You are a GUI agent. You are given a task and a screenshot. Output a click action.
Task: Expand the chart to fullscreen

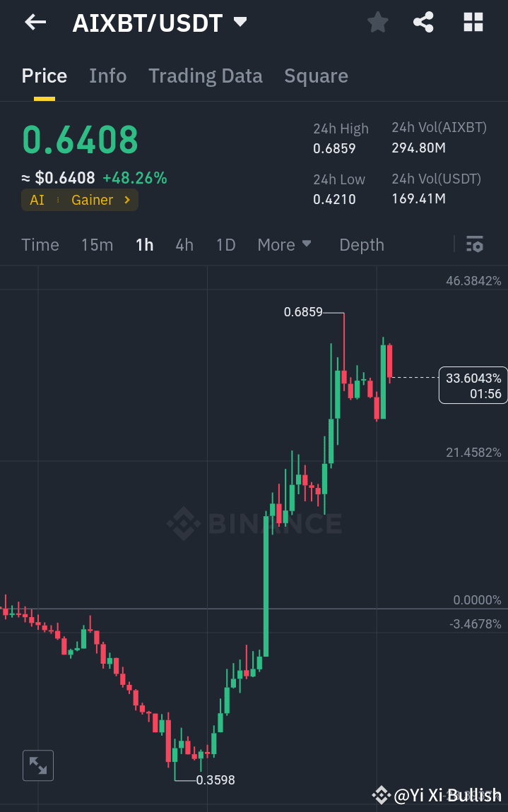37,765
